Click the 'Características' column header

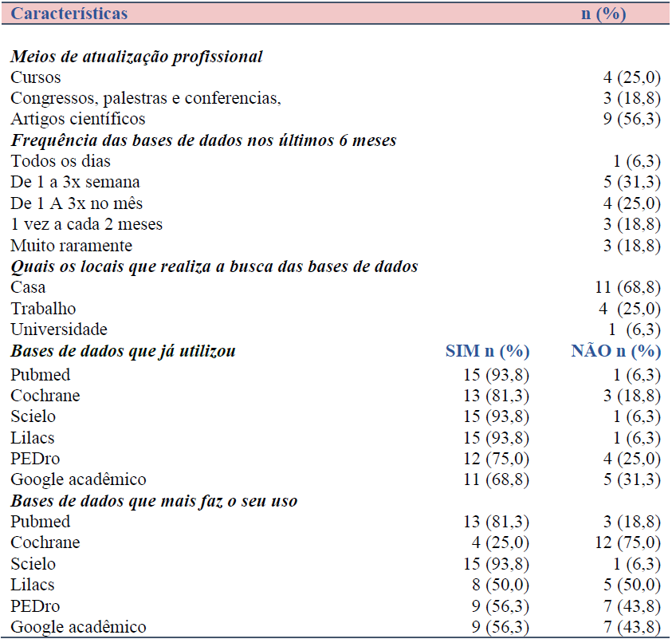point(69,14)
